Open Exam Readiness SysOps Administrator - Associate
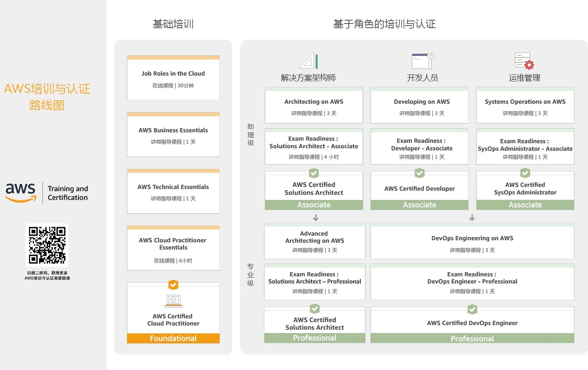Viewport: 588px width, 370px height. coord(525,147)
